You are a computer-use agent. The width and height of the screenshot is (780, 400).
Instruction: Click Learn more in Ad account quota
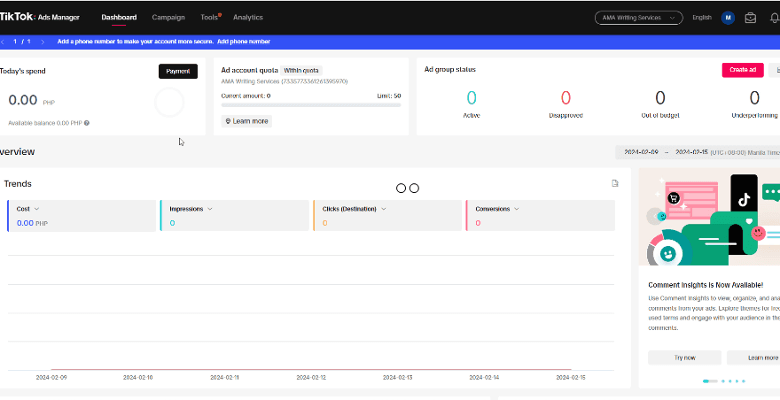247,121
